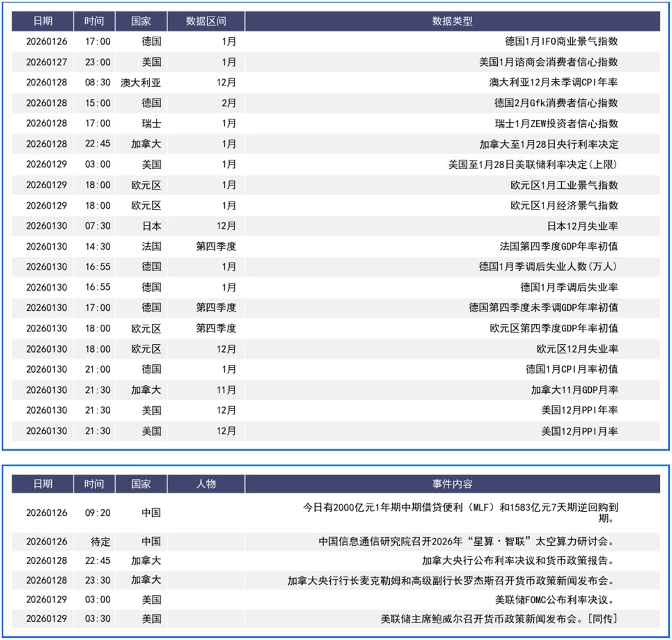
Task: Click the 数据类型 column header
Action: [452, 21]
